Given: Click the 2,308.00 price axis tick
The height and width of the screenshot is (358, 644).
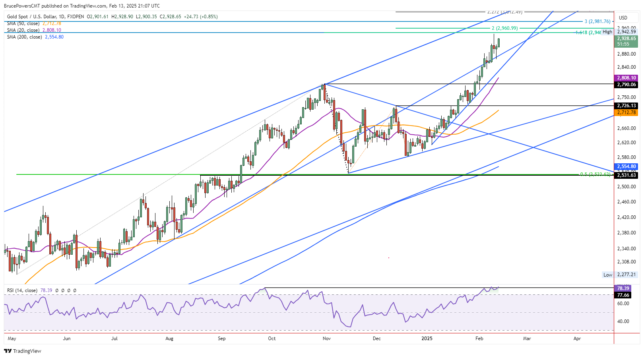Looking at the screenshot, I should point(627,262).
